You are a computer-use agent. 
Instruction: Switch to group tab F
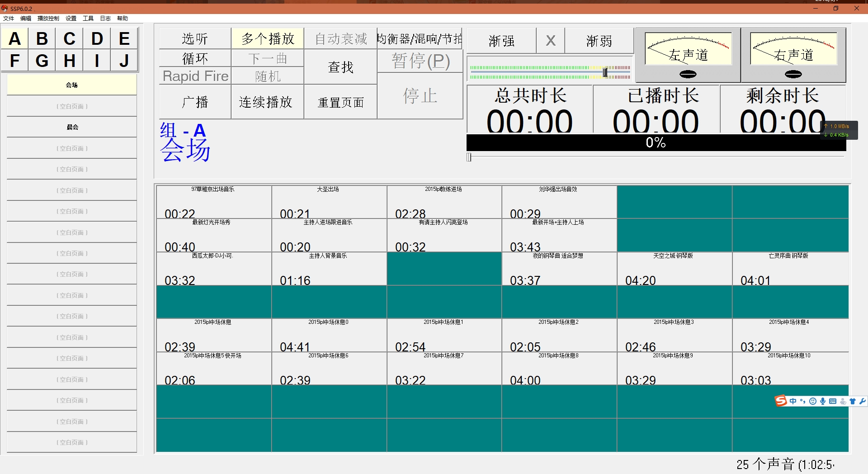15,61
